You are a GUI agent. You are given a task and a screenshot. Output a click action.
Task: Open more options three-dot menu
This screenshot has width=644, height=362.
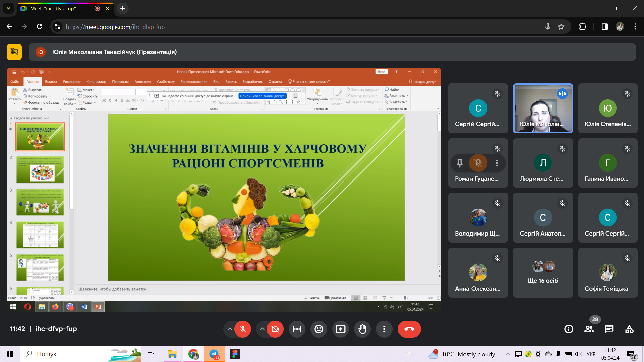pyautogui.click(x=384, y=329)
